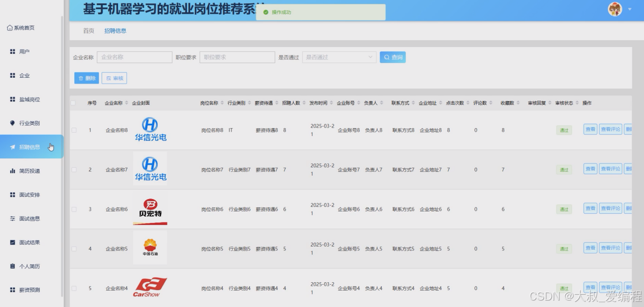The image size is (644, 307).
Task: Click the chart icon for 面试结果
Action: 12,242
